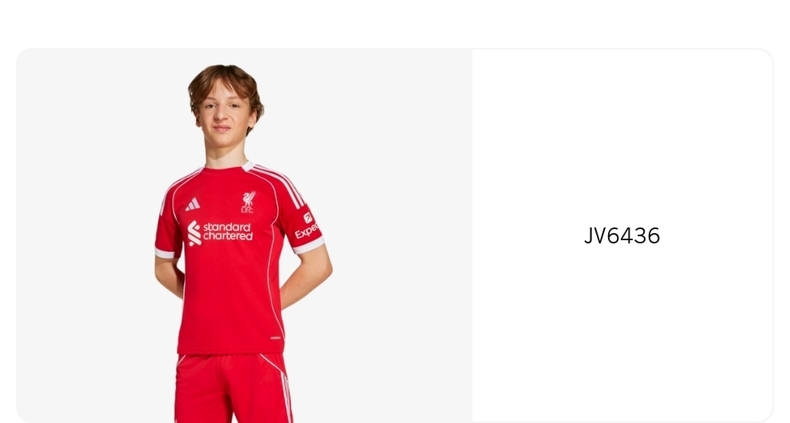The image size is (790, 423).
Task: Select the Standard Chartered sponsor emblem icon
Action: pos(194,233)
